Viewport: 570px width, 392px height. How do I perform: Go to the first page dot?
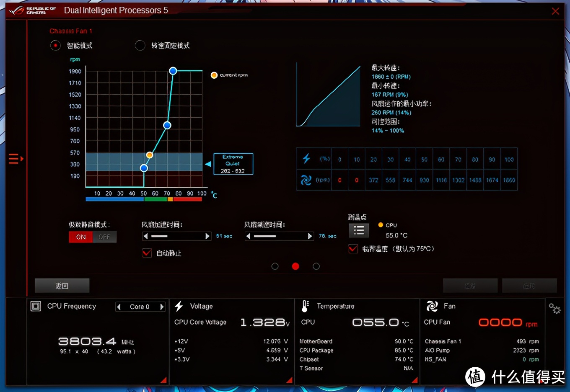point(275,266)
